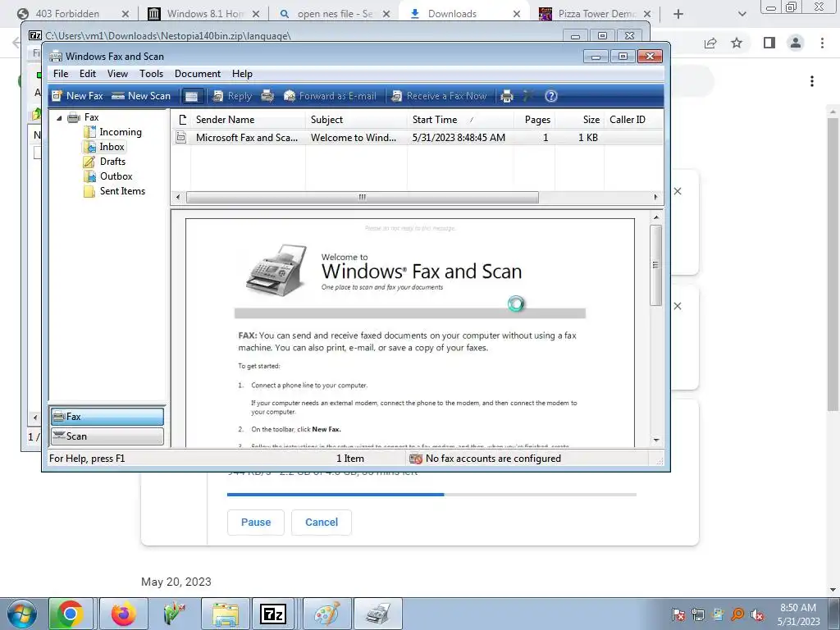Open the Downloads page three-dot menu

pos(812,81)
